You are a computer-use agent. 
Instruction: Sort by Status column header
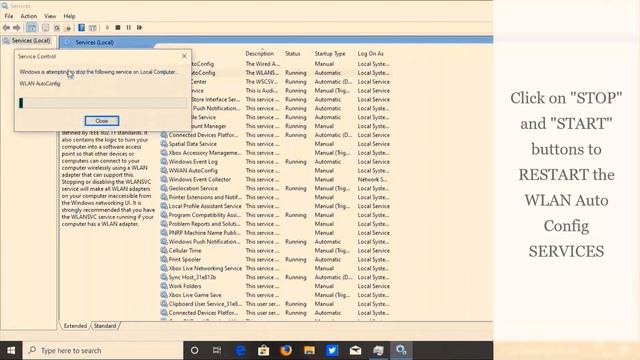293,53
